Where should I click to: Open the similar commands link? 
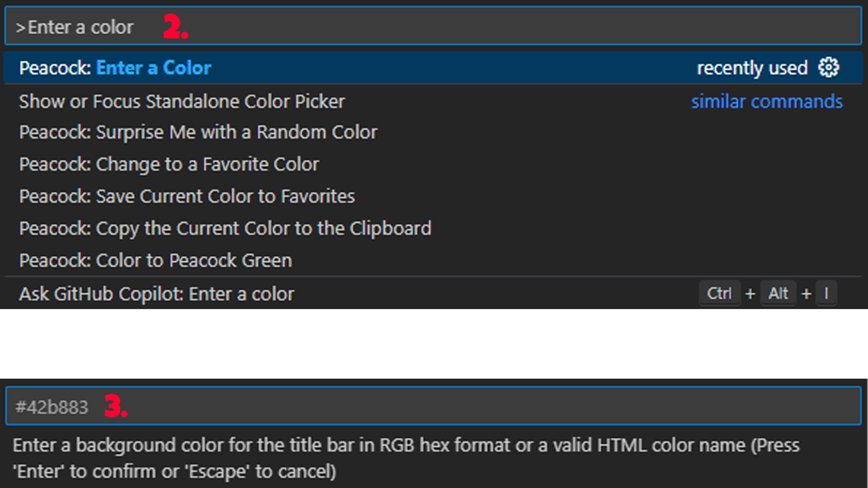[x=767, y=101]
